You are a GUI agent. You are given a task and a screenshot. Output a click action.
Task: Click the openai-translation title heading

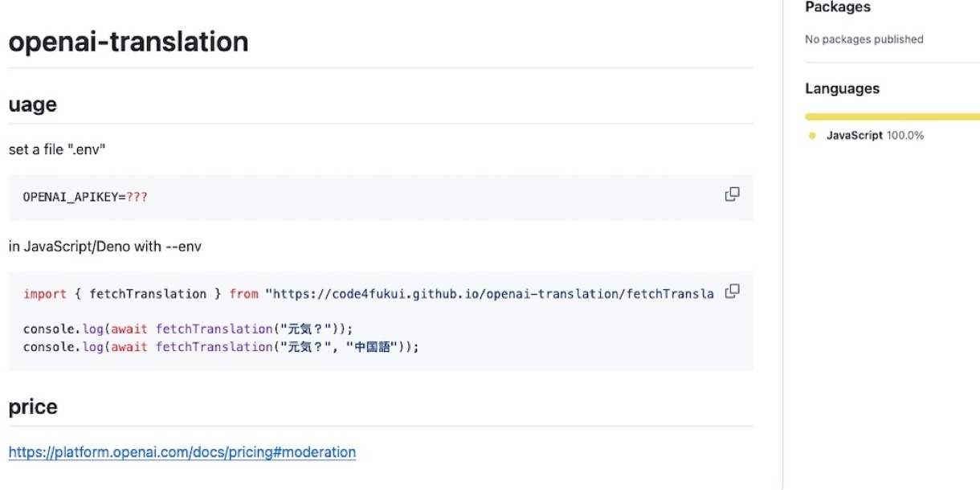pyautogui.click(x=129, y=42)
